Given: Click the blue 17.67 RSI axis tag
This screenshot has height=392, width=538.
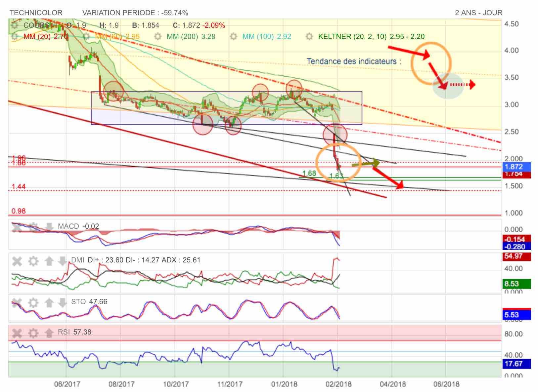Looking at the screenshot, I should click(516, 364).
